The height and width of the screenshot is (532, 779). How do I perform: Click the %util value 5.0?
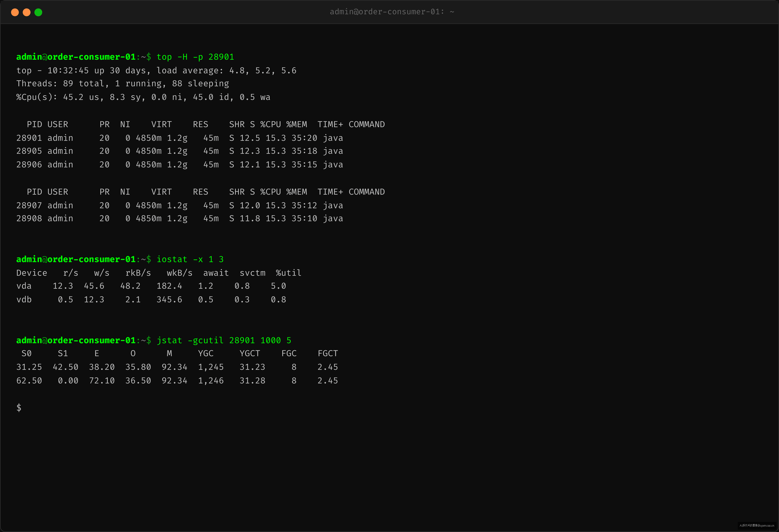pos(278,286)
